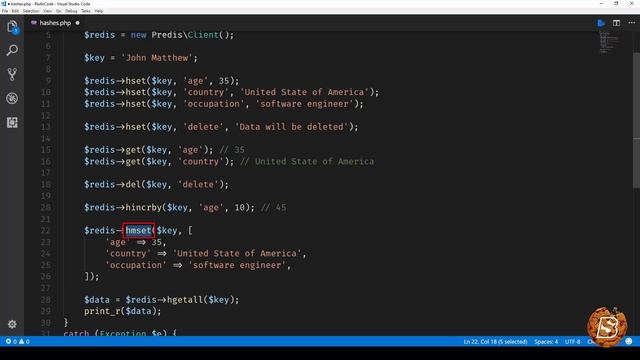Click the '// 45' comment on line 20
The image size is (640, 360).
click(273, 207)
